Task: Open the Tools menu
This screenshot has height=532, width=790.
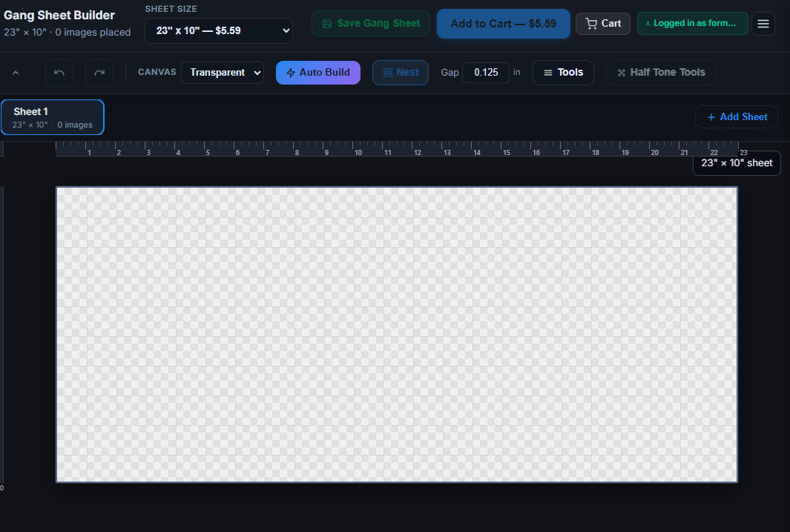Action: [563, 73]
